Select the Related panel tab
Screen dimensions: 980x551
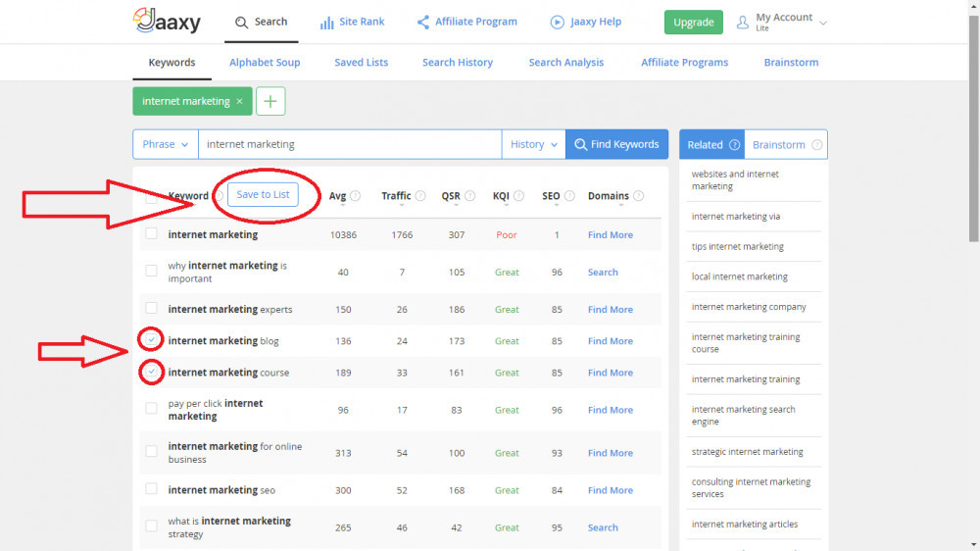click(711, 144)
